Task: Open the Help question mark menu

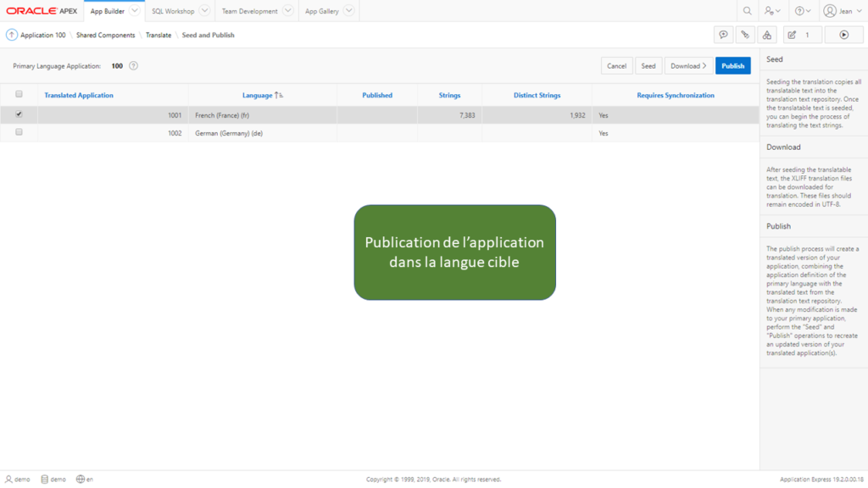Action: [x=803, y=11]
